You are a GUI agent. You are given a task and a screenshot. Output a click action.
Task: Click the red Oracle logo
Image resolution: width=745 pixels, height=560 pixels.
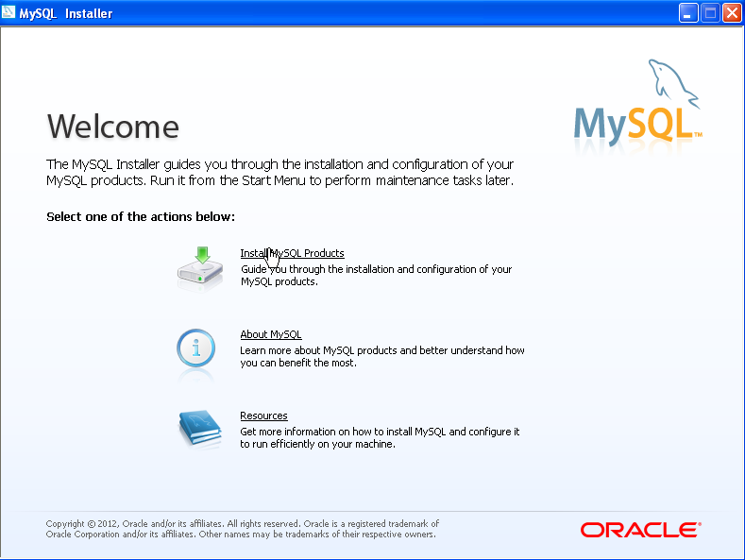pos(640,530)
